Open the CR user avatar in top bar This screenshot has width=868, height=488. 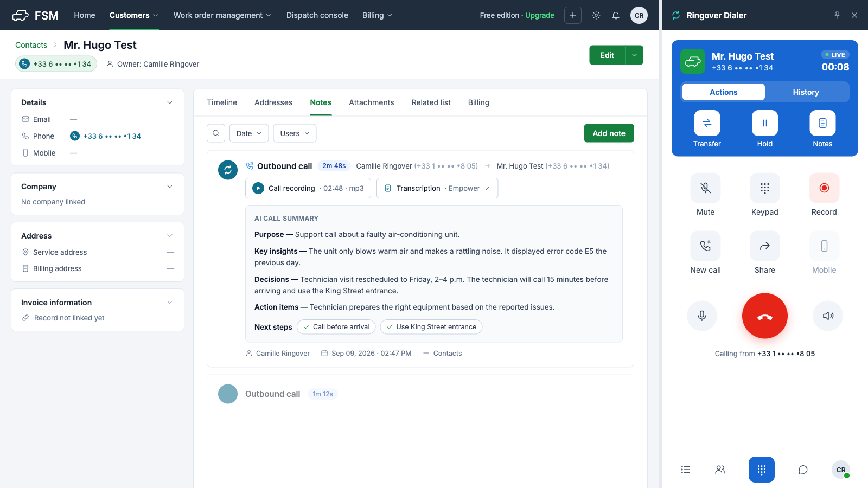coord(639,15)
